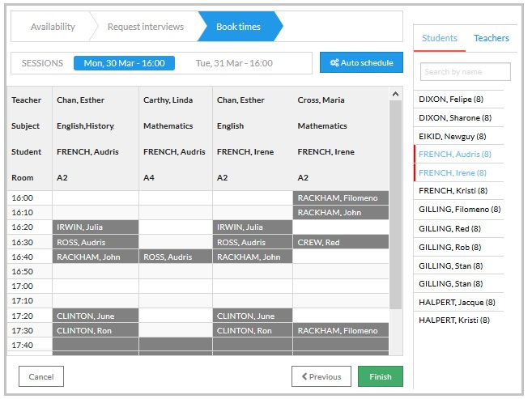This screenshot has height=399, width=532.
Task: Open the Students tab
Action: [x=440, y=38]
